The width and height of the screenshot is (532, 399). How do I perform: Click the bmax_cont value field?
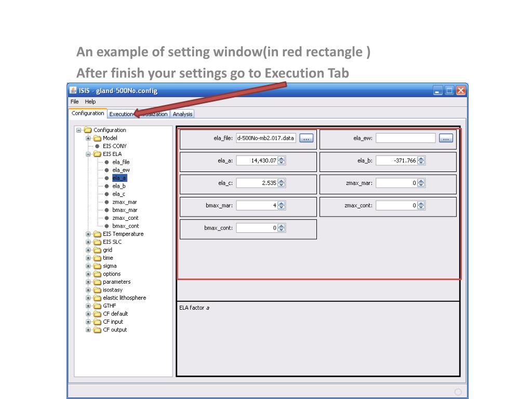point(257,228)
